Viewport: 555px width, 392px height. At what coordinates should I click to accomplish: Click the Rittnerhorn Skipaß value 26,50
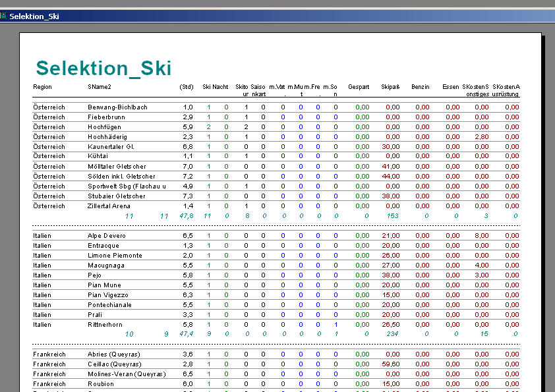pos(391,324)
